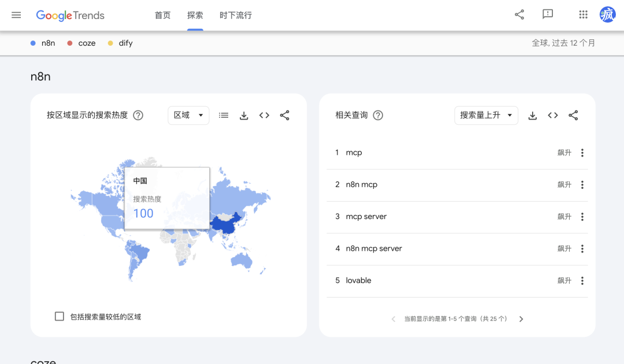Image resolution: width=624 pixels, height=364 pixels.
Task: Open more options for the mcp query
Action: click(x=582, y=153)
